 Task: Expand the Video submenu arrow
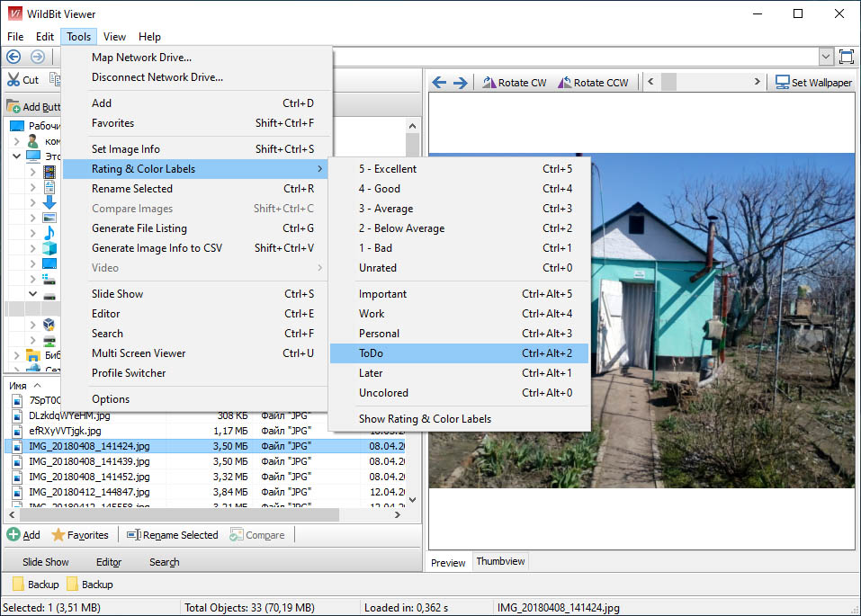[x=319, y=267]
